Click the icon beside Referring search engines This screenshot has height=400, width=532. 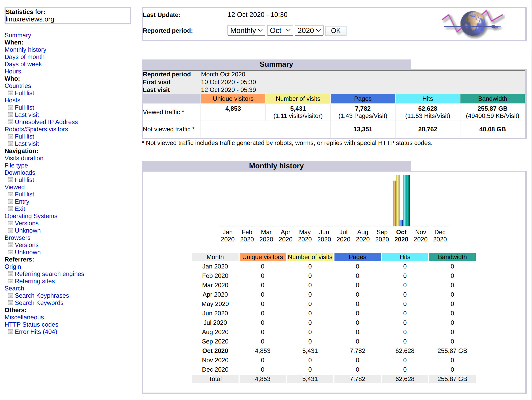(x=10, y=274)
